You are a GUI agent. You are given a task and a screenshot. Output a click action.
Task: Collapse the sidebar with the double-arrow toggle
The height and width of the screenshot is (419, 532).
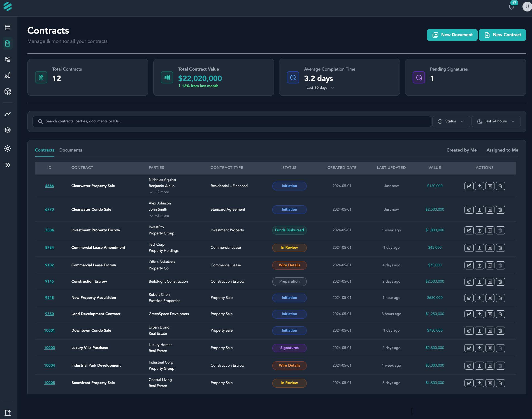(x=8, y=165)
